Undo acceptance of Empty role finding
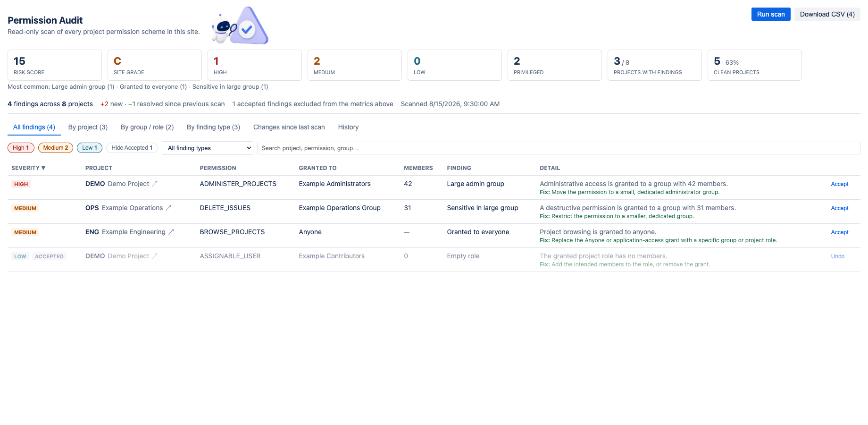The height and width of the screenshot is (425, 868). coord(838,256)
